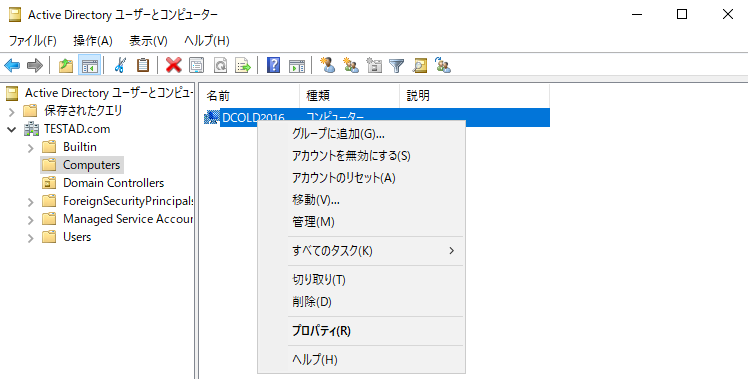Select the tree root Active Directory node

click(x=109, y=93)
